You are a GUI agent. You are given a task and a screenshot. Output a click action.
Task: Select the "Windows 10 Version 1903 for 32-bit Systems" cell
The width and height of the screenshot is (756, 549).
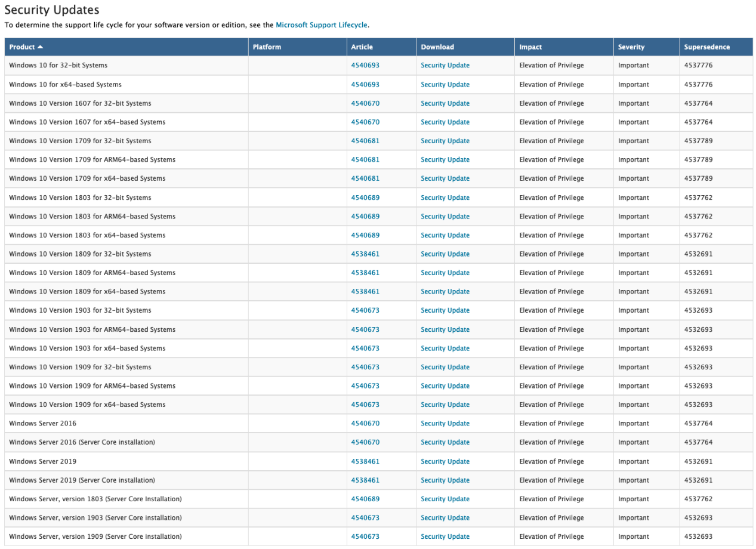click(126, 310)
